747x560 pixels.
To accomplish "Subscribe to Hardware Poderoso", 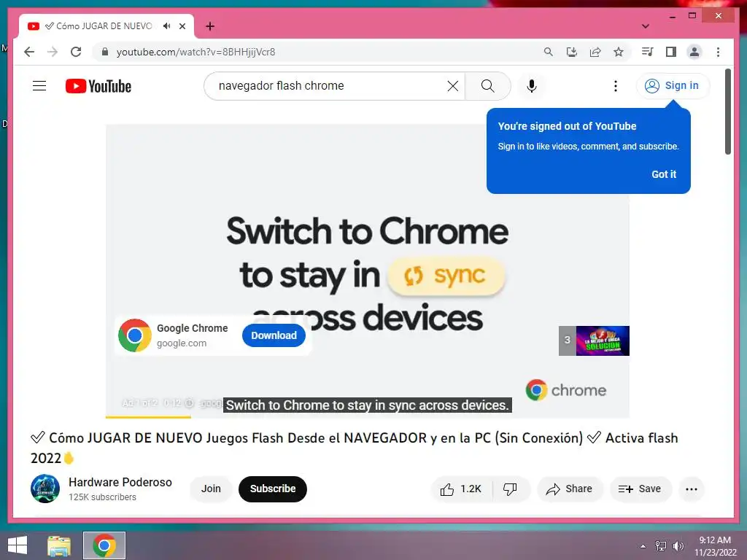I will (x=273, y=489).
